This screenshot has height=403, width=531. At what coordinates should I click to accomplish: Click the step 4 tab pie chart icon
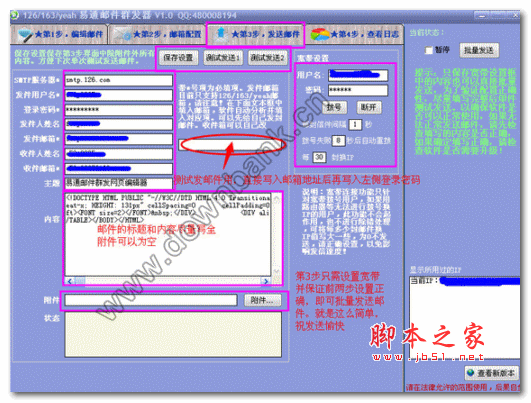(x=320, y=35)
